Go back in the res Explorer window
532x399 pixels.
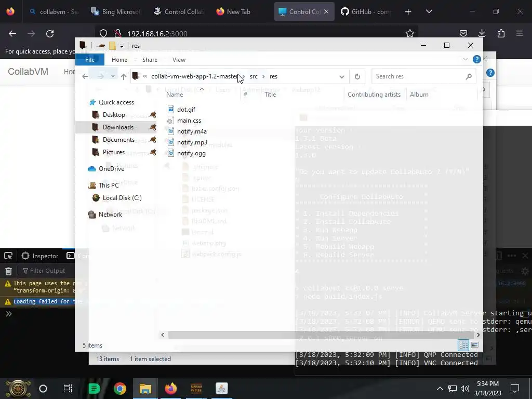point(85,76)
